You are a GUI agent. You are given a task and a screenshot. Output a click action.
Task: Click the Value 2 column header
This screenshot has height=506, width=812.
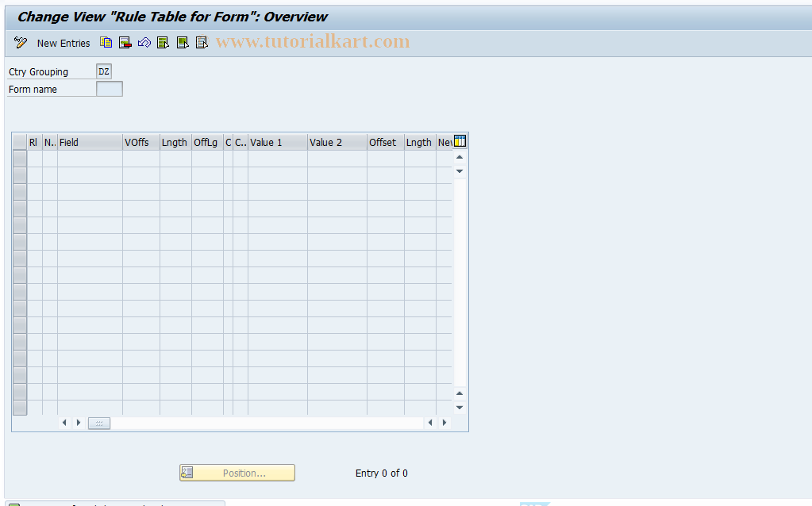[x=337, y=142]
